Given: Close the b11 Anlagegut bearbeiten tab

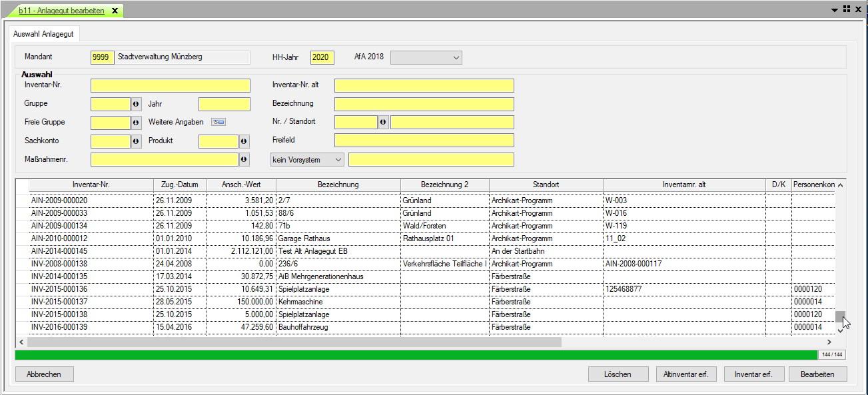Looking at the screenshot, I should pyautogui.click(x=115, y=11).
